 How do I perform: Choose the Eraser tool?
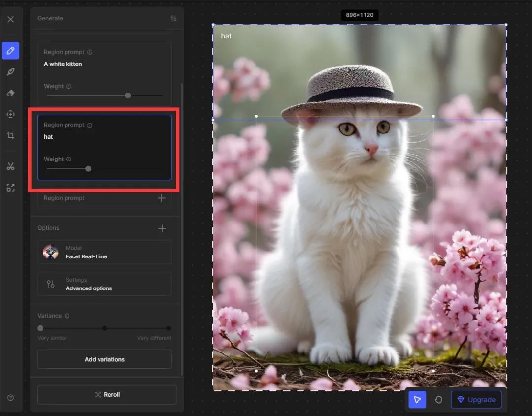[x=10, y=93]
